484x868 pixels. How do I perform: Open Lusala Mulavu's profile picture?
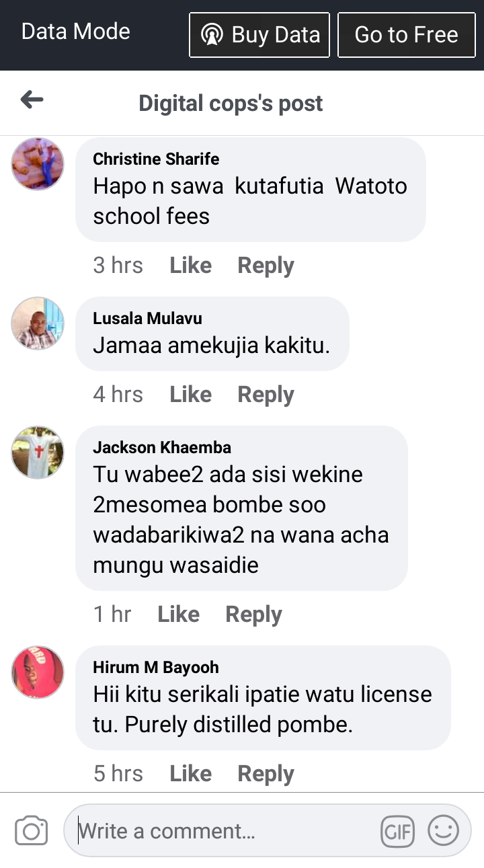pyautogui.click(x=38, y=323)
